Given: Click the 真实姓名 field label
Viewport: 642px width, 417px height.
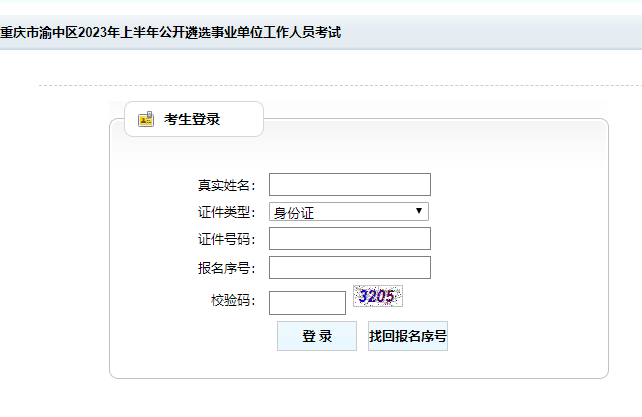Looking at the screenshot, I should (226, 186).
